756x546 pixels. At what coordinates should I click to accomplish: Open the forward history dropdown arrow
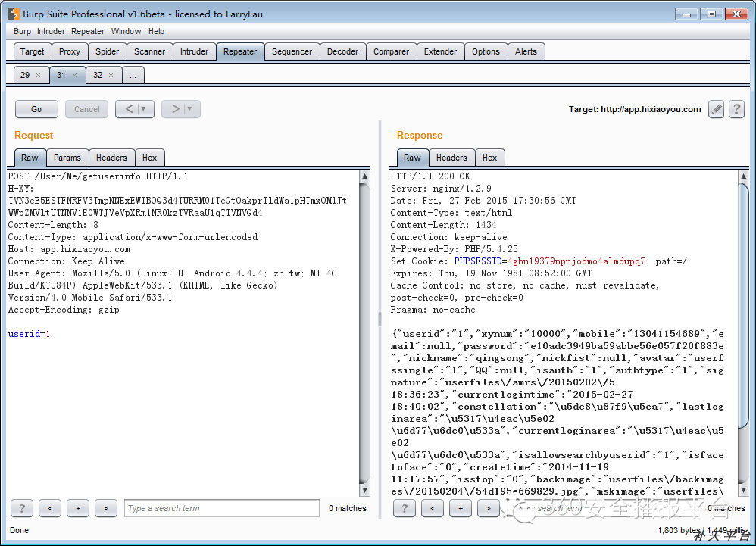click(190, 109)
